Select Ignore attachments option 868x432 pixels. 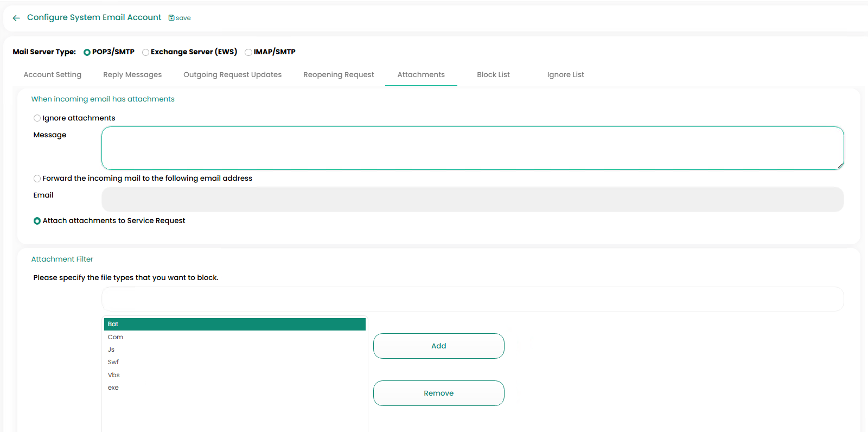(x=37, y=118)
